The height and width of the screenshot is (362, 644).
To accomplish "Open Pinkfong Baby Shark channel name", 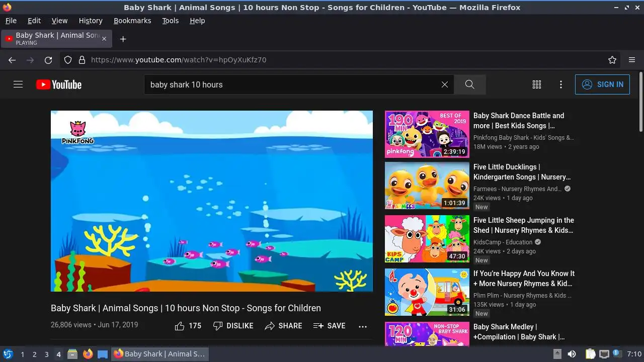I will tap(523, 138).
